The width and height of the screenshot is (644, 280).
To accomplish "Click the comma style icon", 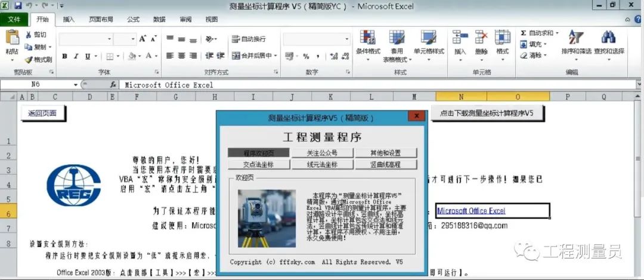I will [318, 56].
